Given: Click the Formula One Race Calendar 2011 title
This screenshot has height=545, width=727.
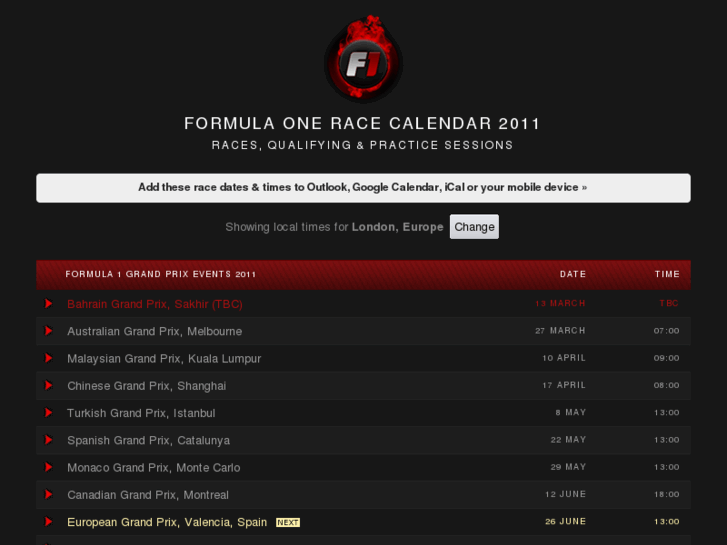Looking at the screenshot, I should tap(363, 124).
